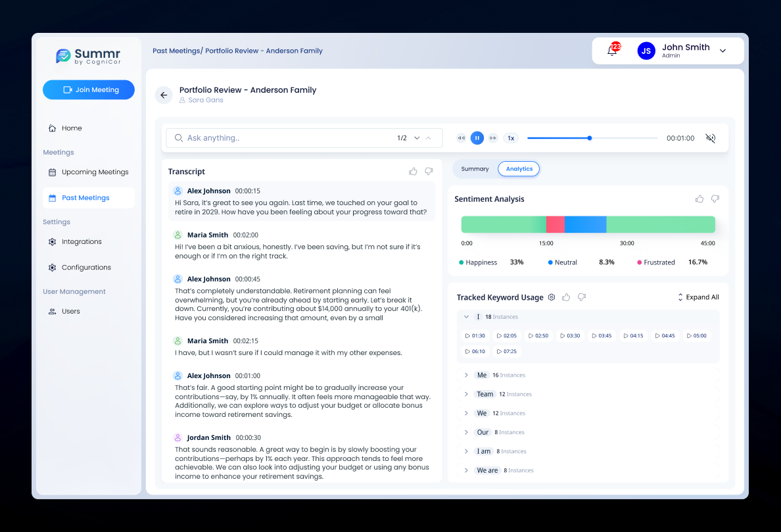Click the Join Meeting button
The width and height of the screenshot is (781, 532).
coord(89,90)
